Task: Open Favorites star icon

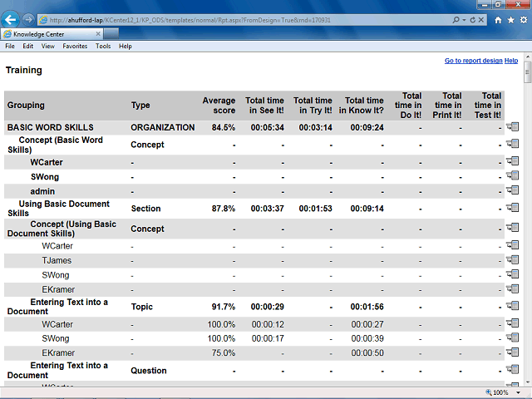Action: 510,20
